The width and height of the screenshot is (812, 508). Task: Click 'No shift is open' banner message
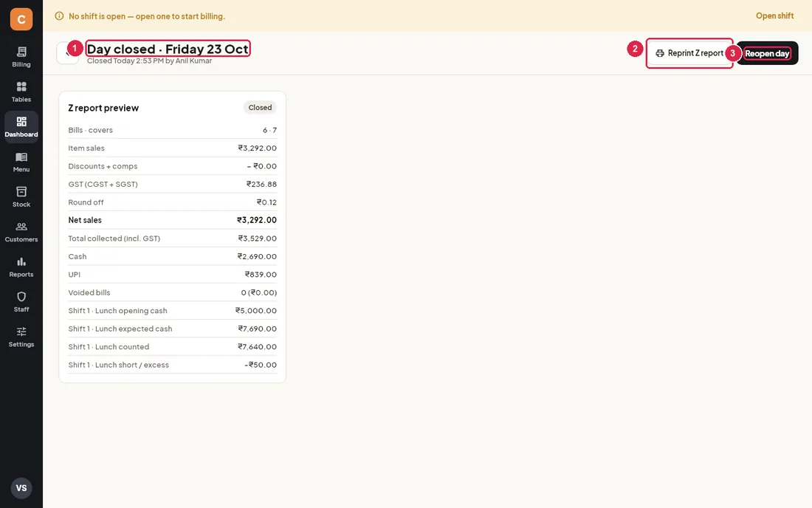point(147,16)
